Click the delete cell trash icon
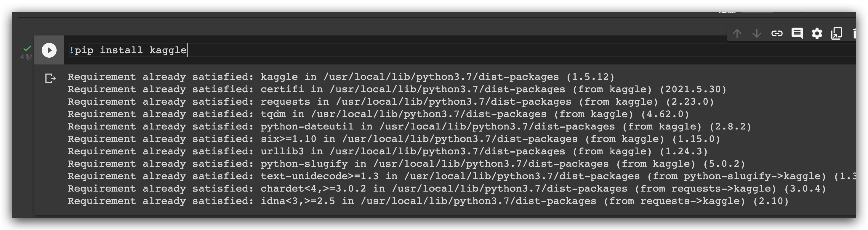The width and height of the screenshot is (868, 230). [854, 33]
